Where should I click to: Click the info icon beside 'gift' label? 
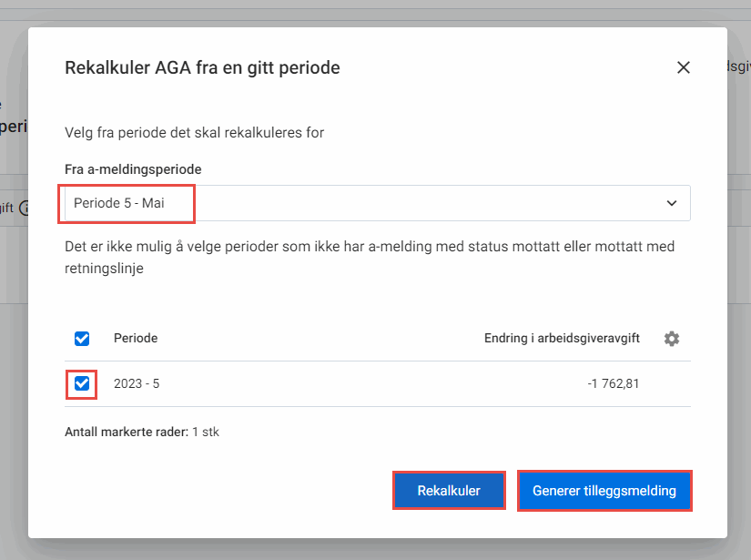(25, 208)
